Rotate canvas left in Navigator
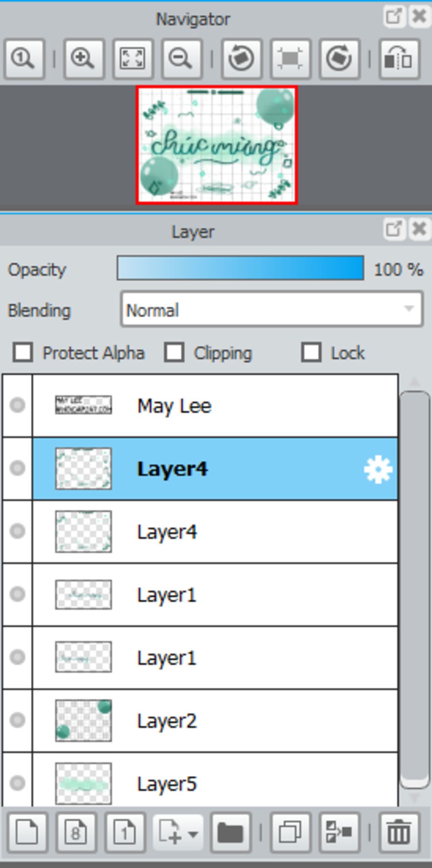 pyautogui.click(x=242, y=59)
